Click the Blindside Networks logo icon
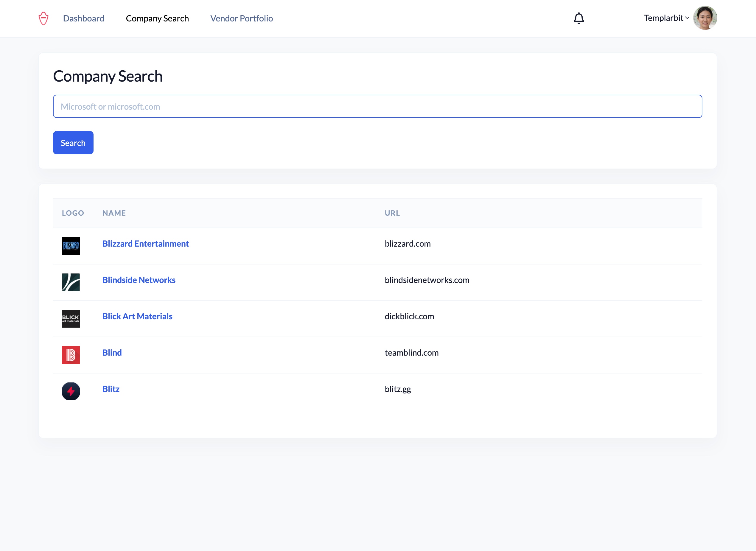Image resolution: width=756 pixels, height=551 pixels. point(71,282)
